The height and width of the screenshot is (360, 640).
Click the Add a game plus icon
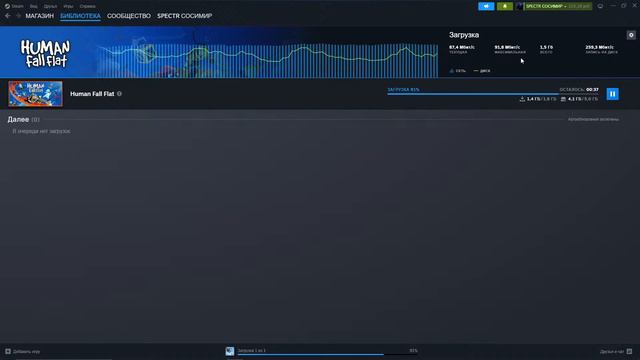tap(8, 351)
